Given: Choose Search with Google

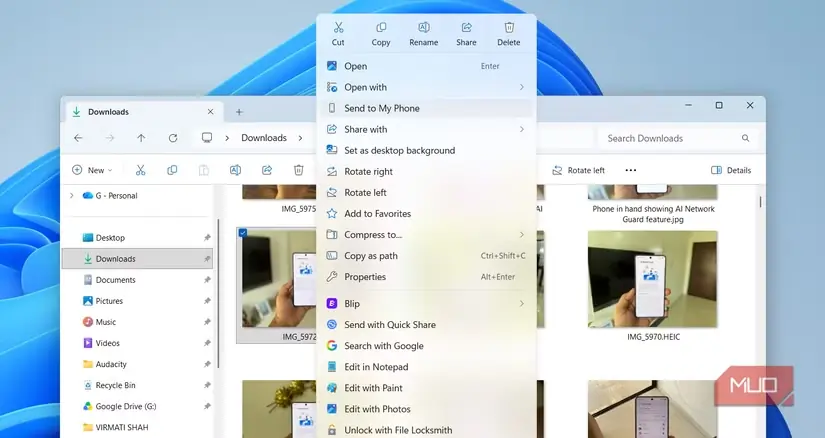Looking at the screenshot, I should point(426,345).
